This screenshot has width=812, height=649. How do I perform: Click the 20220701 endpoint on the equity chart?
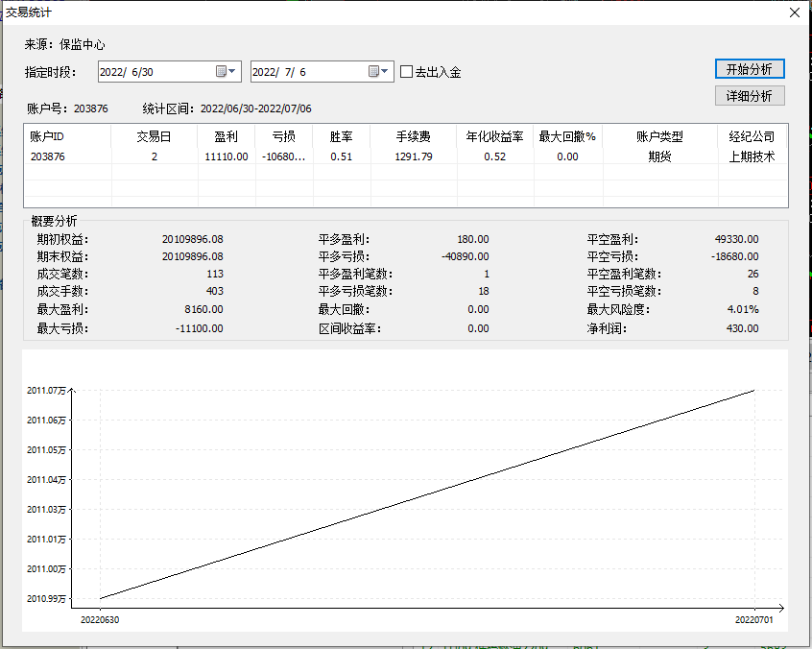pos(754,390)
